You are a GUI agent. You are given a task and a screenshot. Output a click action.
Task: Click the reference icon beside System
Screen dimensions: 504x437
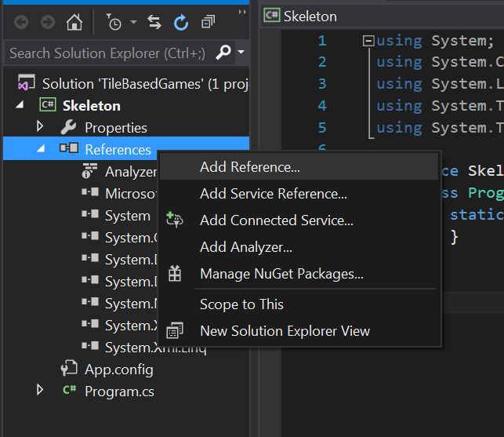(90, 214)
